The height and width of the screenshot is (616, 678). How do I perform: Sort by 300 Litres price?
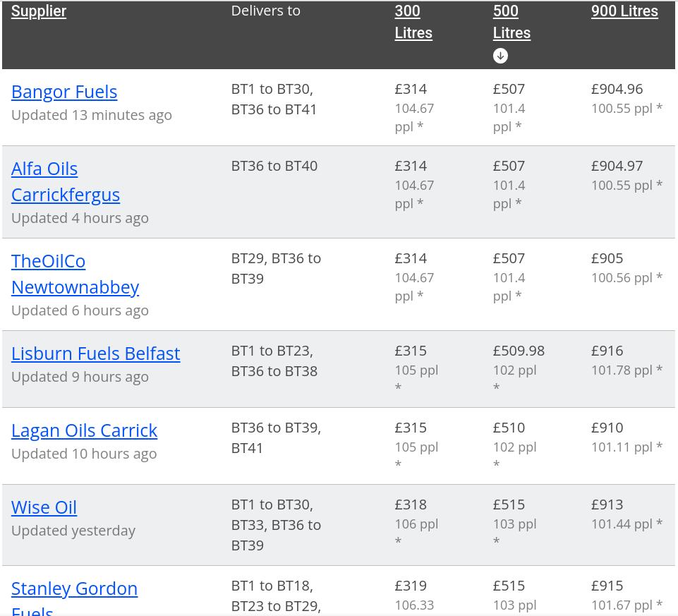[413, 22]
